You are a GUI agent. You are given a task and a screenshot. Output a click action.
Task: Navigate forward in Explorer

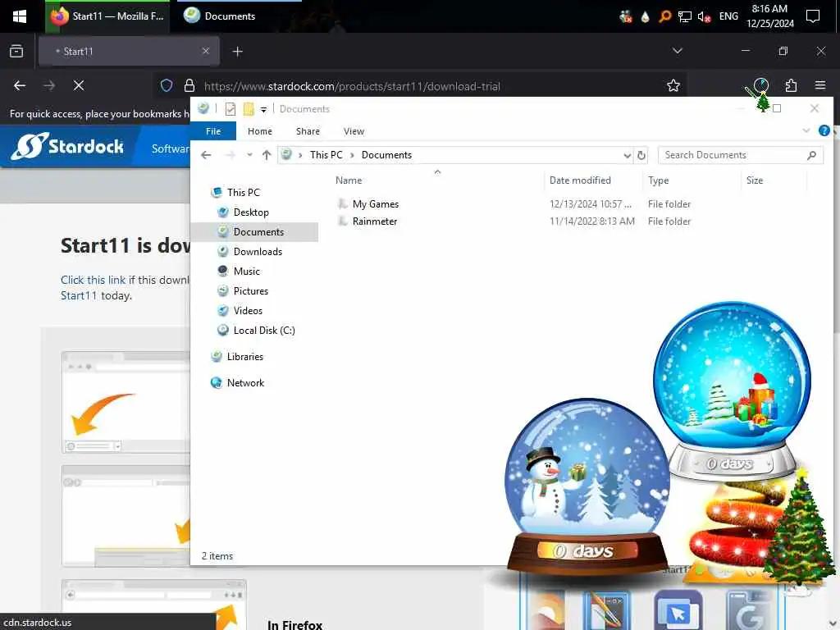coord(231,155)
